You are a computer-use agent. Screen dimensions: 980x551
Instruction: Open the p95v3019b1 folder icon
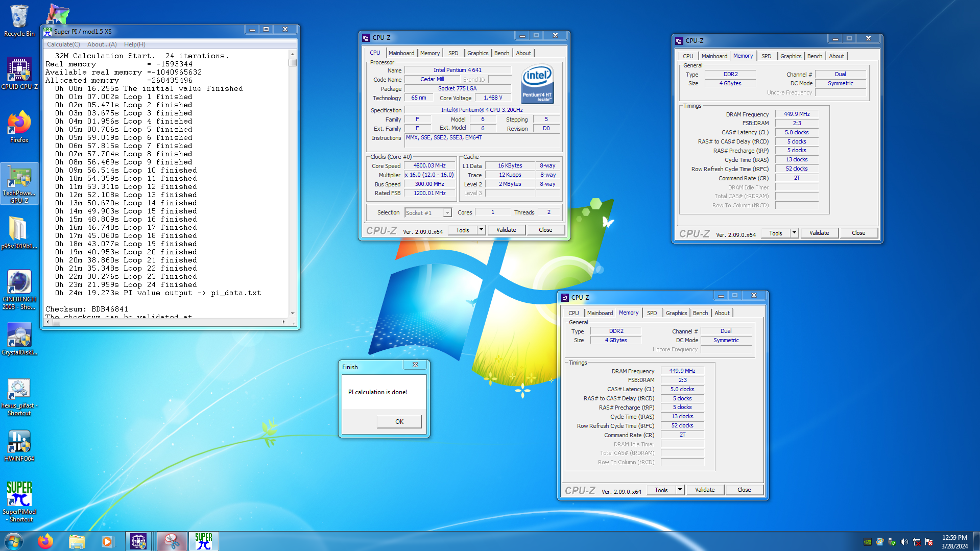point(19,233)
